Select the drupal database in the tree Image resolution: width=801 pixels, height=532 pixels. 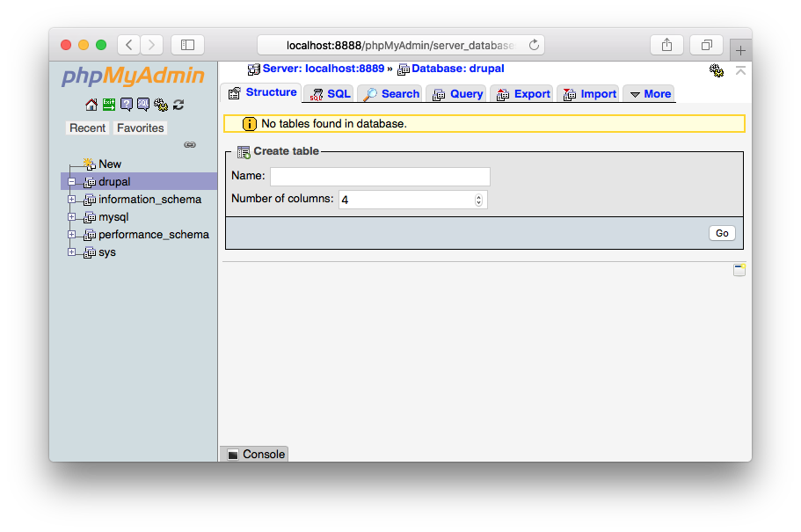click(x=115, y=181)
